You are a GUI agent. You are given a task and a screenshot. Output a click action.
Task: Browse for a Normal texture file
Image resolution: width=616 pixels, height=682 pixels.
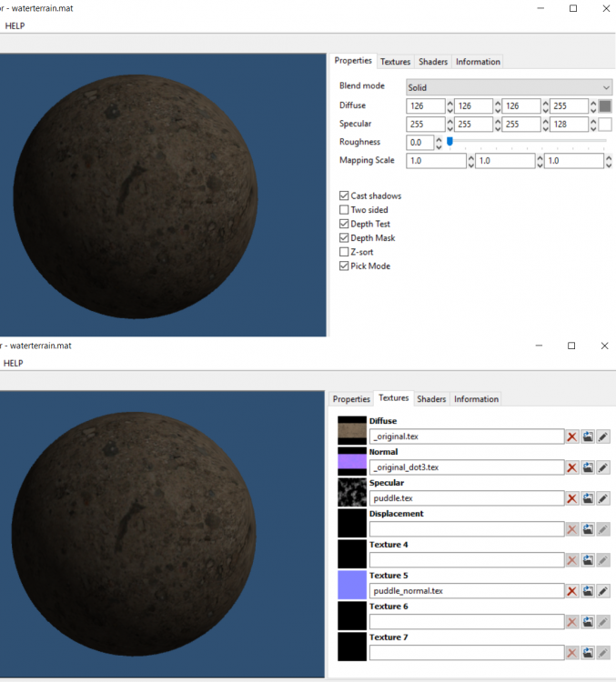588,467
